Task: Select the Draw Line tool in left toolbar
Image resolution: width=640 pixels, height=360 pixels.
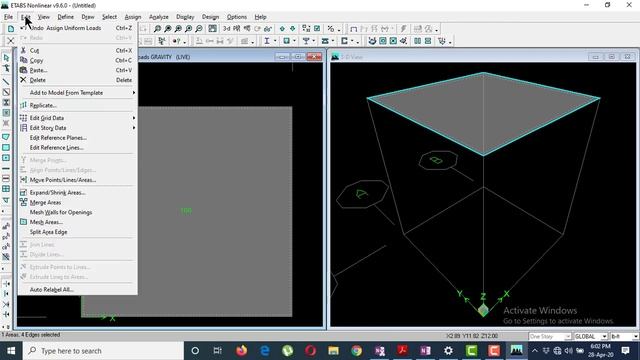Action: click(x=6, y=82)
